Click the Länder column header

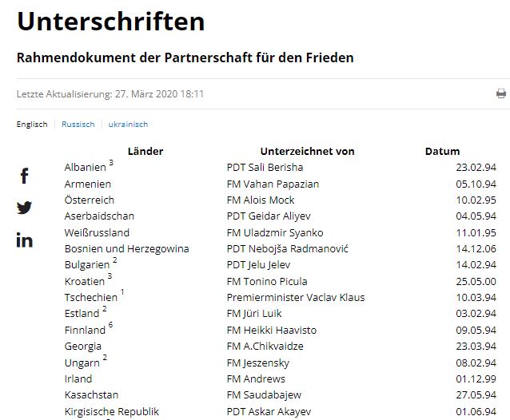click(x=145, y=151)
